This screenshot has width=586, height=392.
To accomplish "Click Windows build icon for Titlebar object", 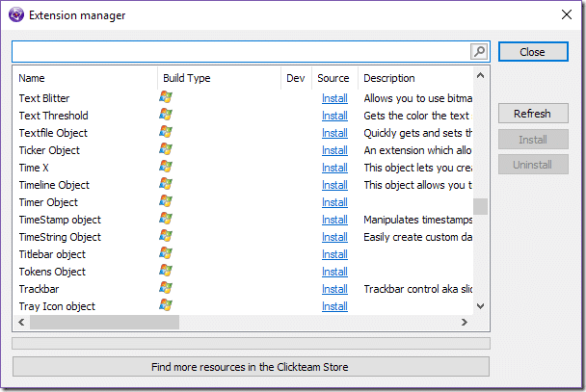I will point(166,253).
